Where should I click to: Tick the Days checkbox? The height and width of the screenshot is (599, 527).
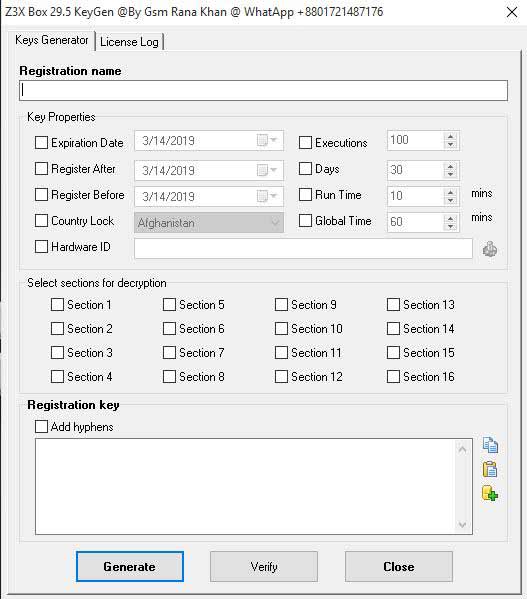(305, 168)
